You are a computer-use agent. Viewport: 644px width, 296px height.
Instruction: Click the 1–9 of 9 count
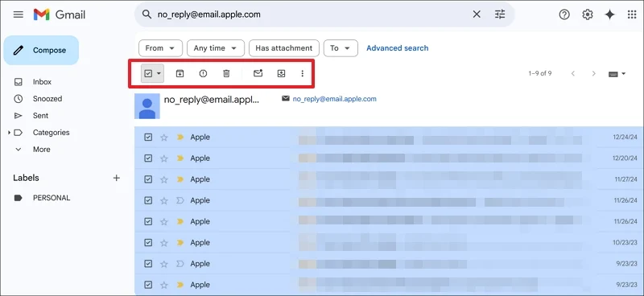pyautogui.click(x=539, y=73)
